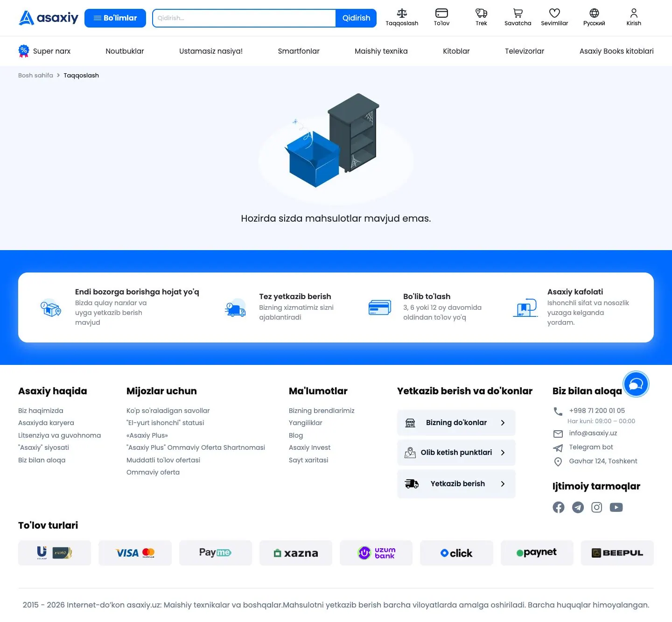This screenshot has height=622, width=672.
Task: Select the Visa Mastercard payment logo
Action: [x=135, y=553]
